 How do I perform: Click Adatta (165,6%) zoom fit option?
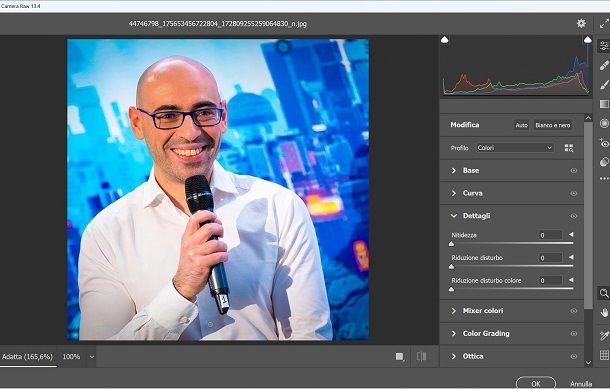[27, 356]
